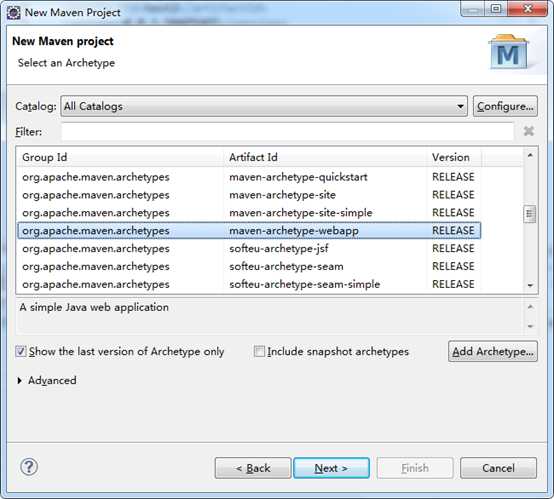The width and height of the screenshot is (554, 499).
Task: Click the archetype list scrollbar thumb
Action: click(530, 214)
